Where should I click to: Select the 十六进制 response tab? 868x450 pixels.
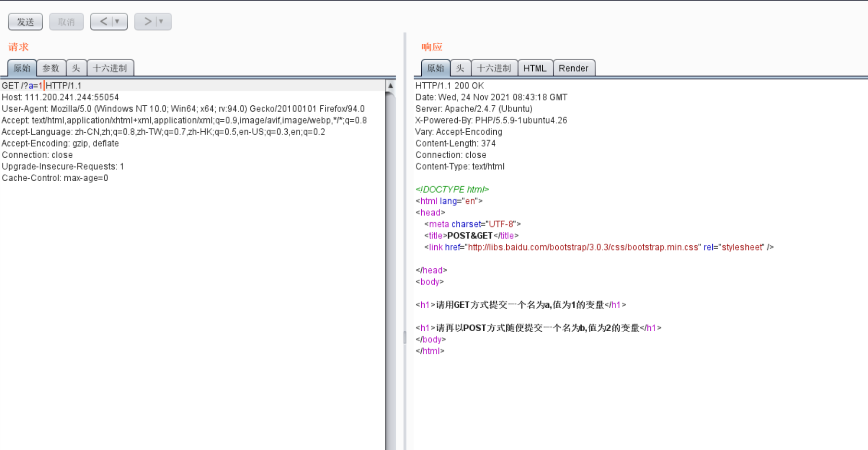tap(495, 68)
